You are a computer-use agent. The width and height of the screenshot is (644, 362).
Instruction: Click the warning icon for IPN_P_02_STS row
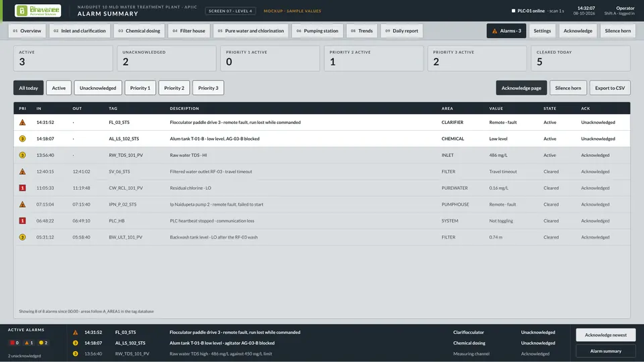pos(23,204)
